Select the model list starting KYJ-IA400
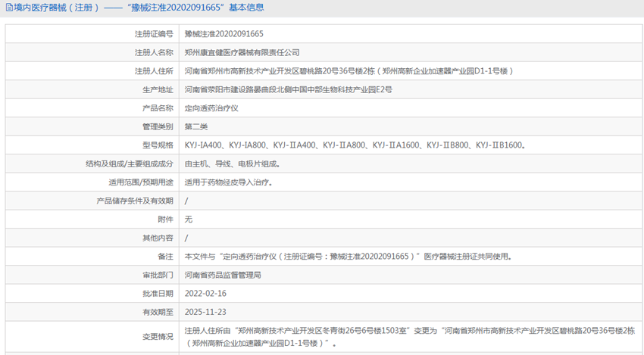The height and width of the screenshot is (355, 644). (x=355, y=145)
